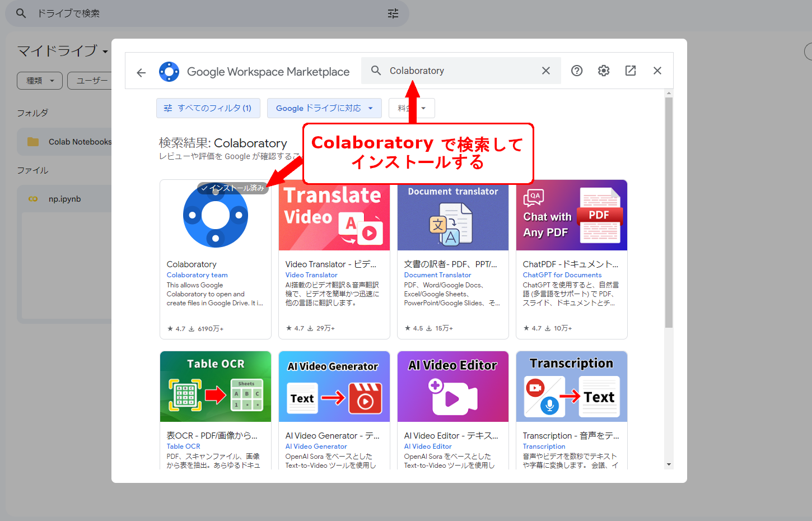Click the Google Workspace Marketplace logo

pyautogui.click(x=170, y=71)
